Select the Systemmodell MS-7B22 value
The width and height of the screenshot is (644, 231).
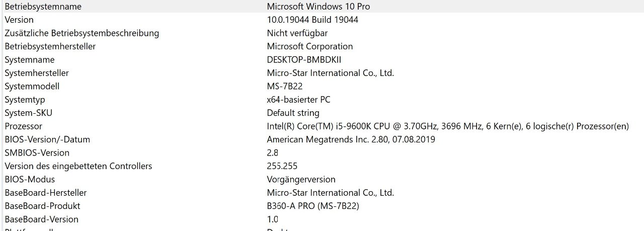pos(284,86)
